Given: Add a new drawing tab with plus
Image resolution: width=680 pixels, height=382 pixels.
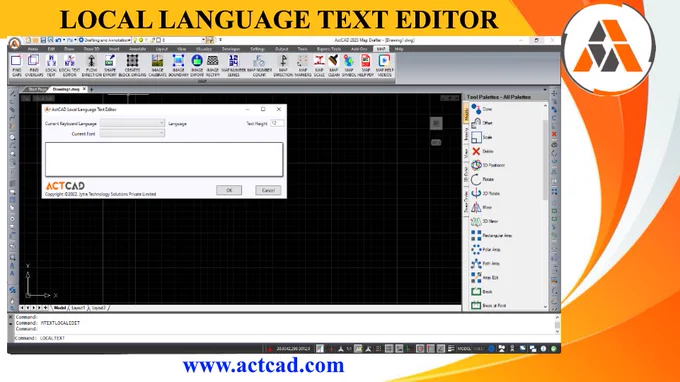Looking at the screenshot, I should coord(92,89).
